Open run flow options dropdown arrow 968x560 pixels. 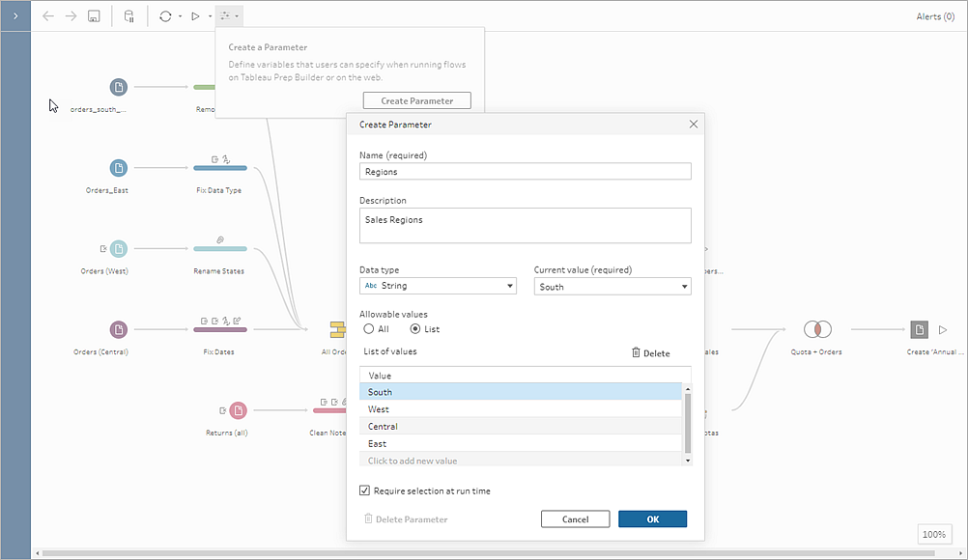coord(210,16)
